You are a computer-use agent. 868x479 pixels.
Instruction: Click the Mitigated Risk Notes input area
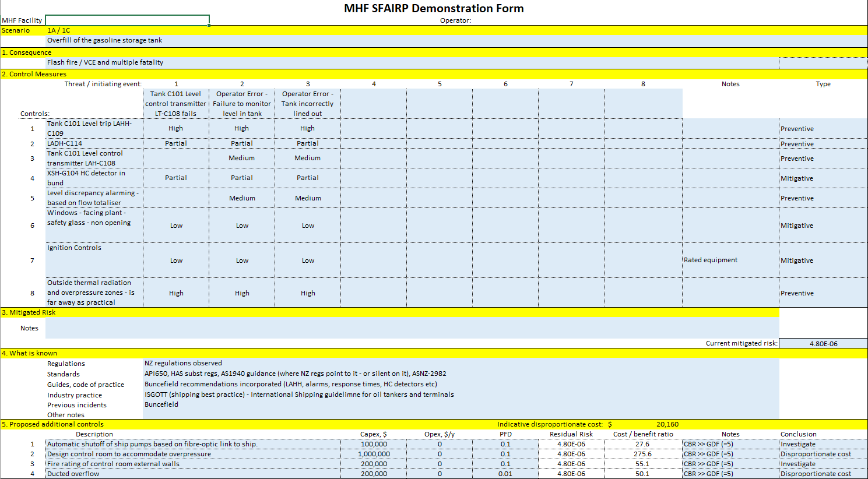coord(412,327)
